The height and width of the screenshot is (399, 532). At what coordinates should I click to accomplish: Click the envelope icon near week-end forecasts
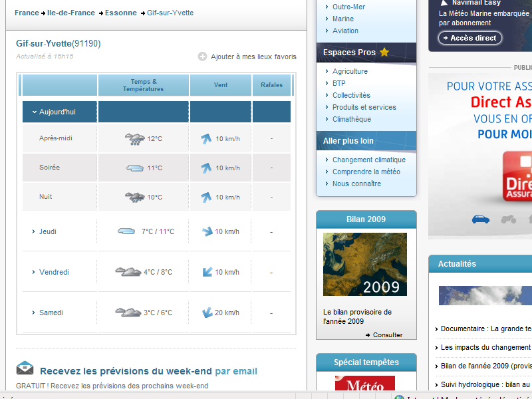[x=25, y=368]
